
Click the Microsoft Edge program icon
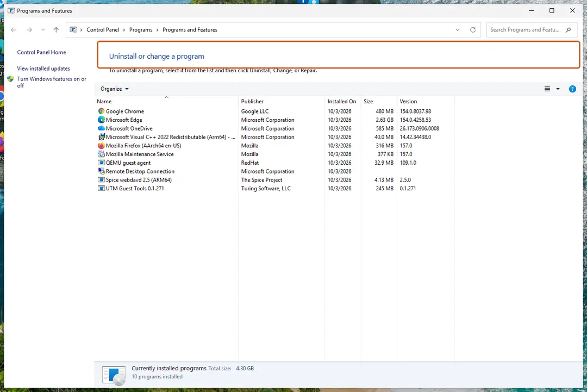101,120
